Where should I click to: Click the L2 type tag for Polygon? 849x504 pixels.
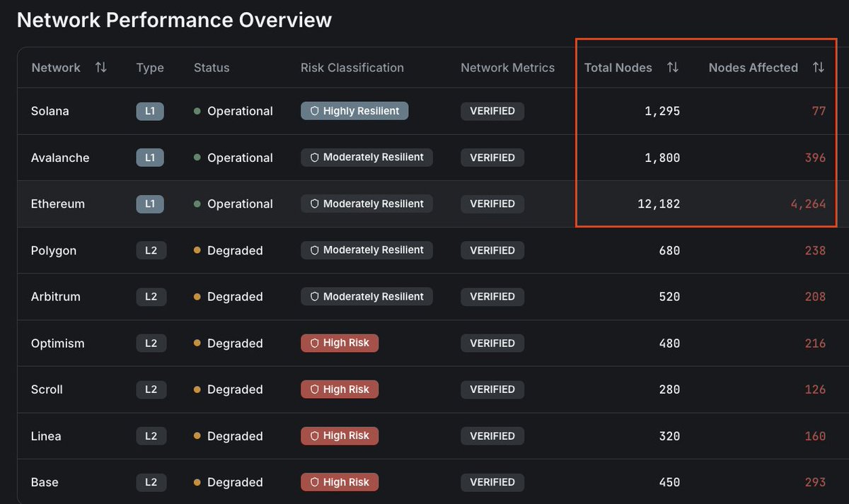pos(151,250)
